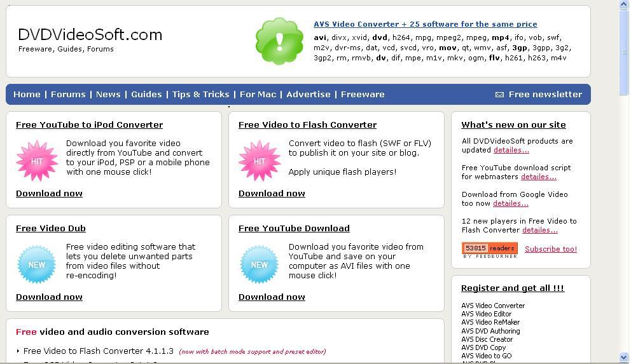Image resolution: width=631 pixels, height=364 pixels.
Task: Open the Free Video Dub heading link
Action: coord(51,229)
